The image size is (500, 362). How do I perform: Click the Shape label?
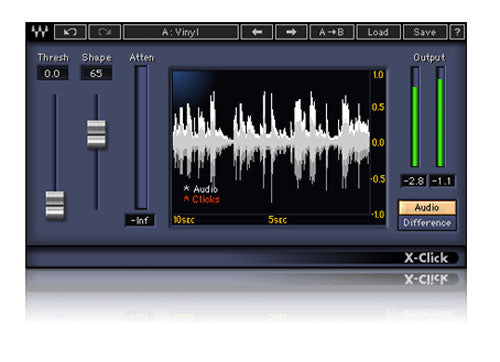97,58
